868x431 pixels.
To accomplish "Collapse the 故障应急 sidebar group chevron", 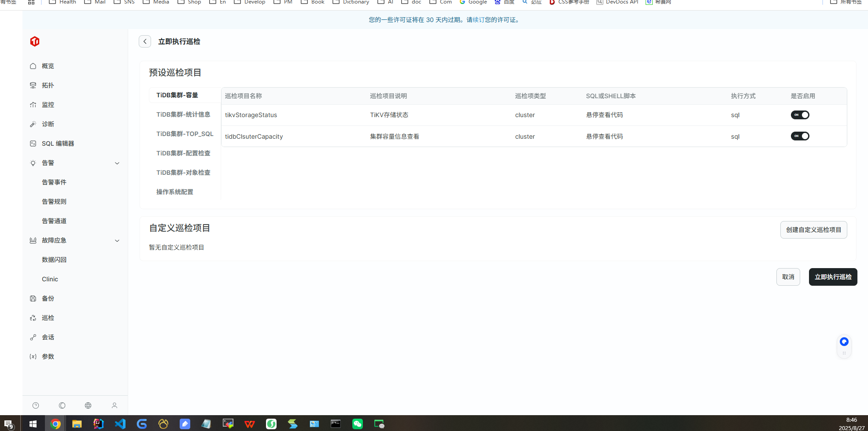I will 117,241.
